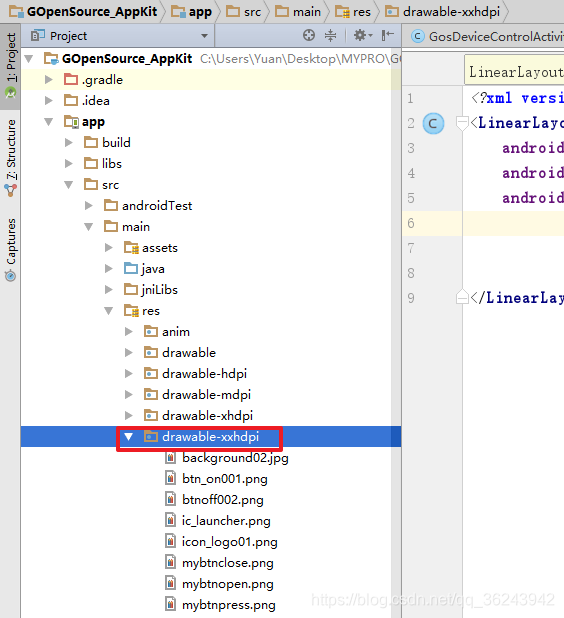Select the java source folder icon

[131, 269]
